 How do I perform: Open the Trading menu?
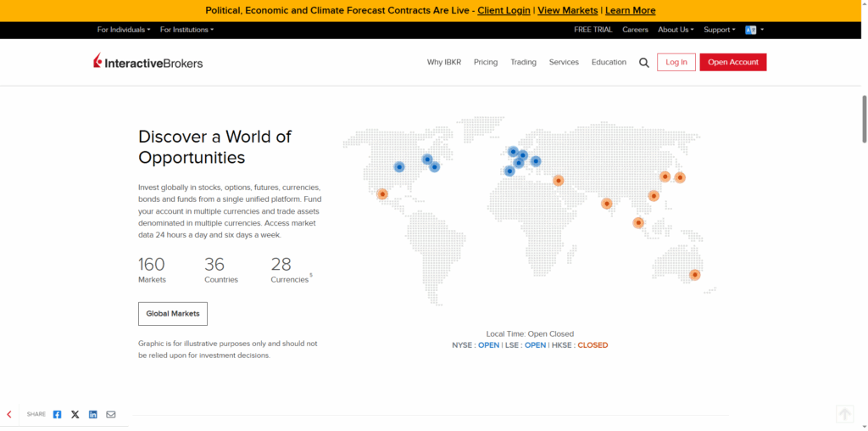click(x=523, y=62)
